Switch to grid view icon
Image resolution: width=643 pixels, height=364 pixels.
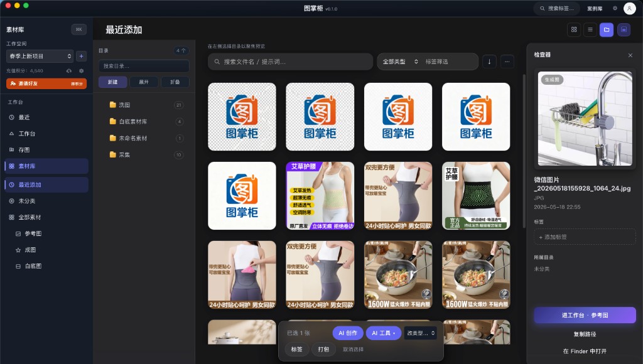[574, 29]
